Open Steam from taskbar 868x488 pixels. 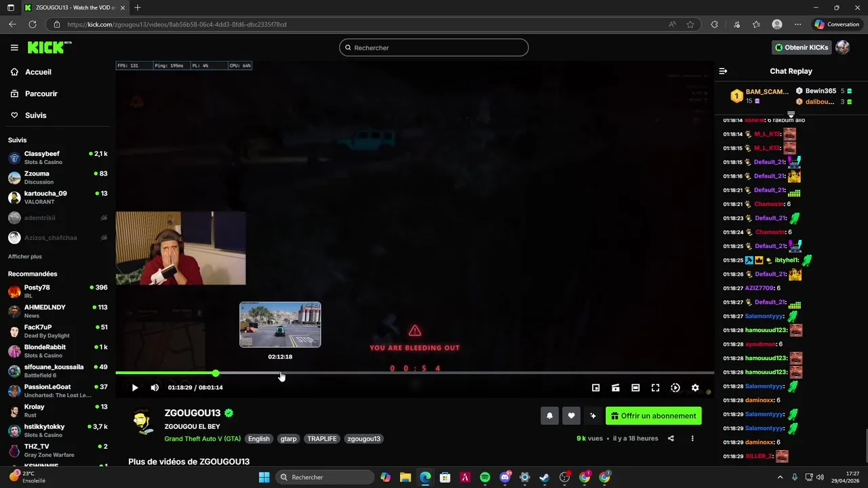click(x=545, y=477)
